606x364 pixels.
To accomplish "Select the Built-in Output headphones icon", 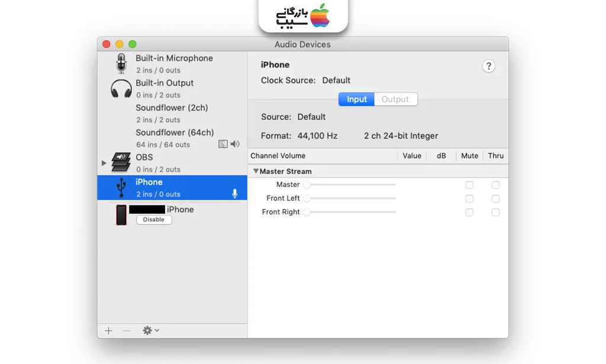I will [121, 89].
